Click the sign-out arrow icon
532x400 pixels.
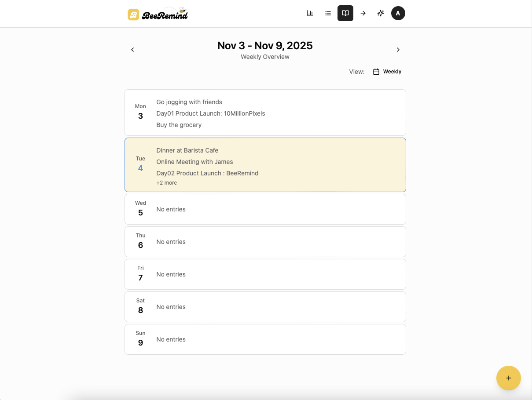coord(363,13)
